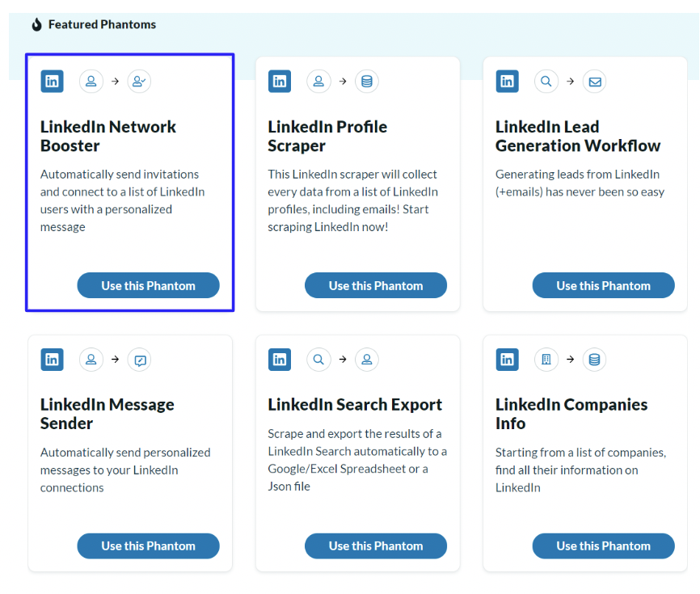Open the LinkedIn Profile Scraper heading
This screenshot has width=700, height=594.
(x=327, y=136)
